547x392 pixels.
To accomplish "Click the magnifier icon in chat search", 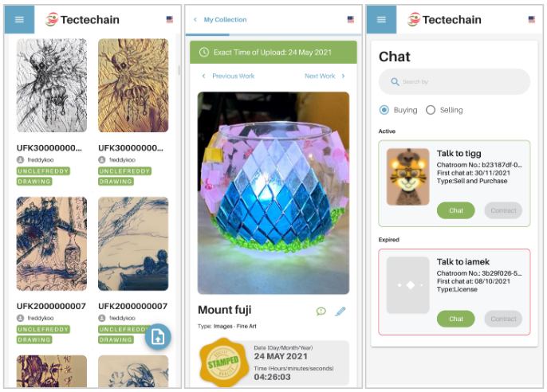I will pos(395,82).
